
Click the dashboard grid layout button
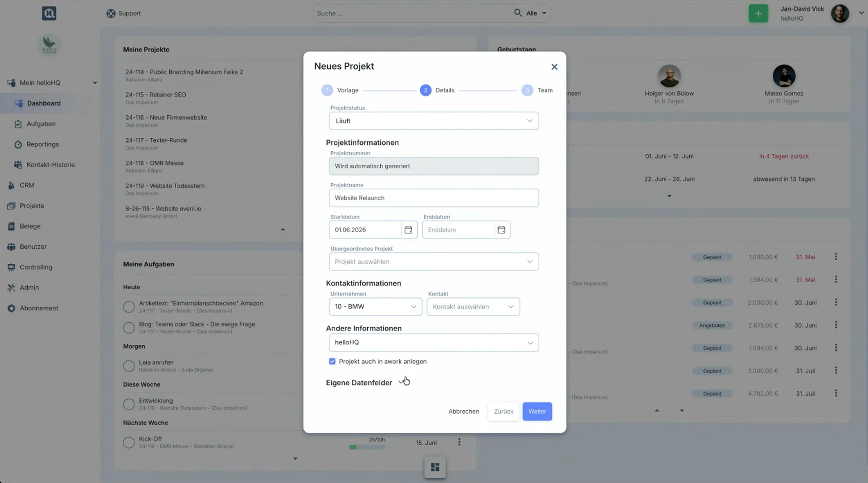pyautogui.click(x=435, y=467)
